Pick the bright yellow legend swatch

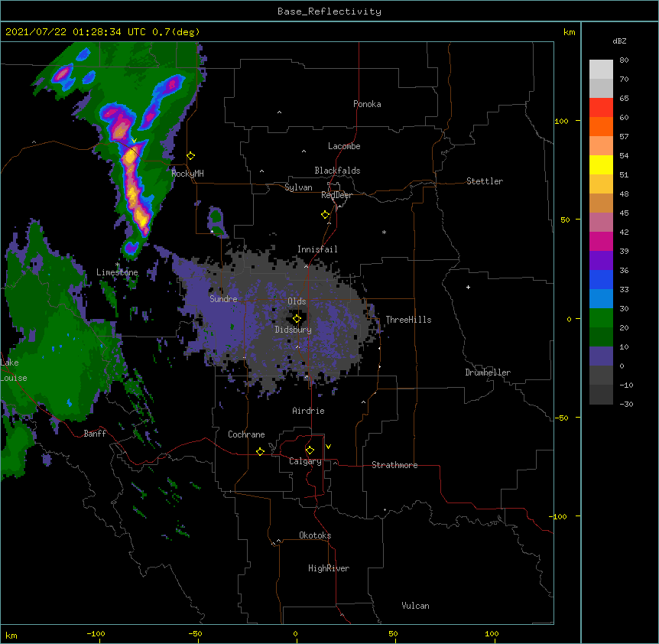[601, 164]
